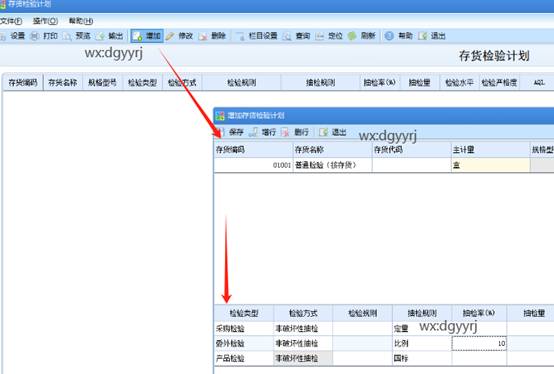The height and width of the screenshot is (374, 554).
Task: Click the 存货编码 column header in main grid
Action: [23, 83]
